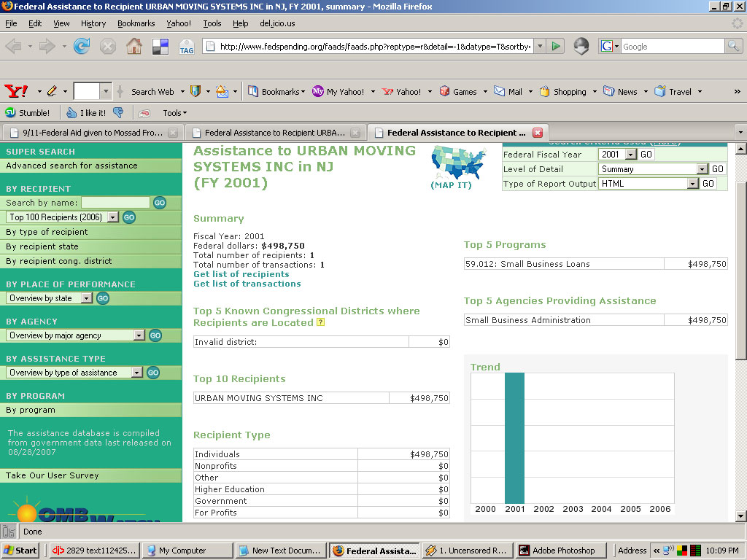
Task: Click the Stop loading icon
Action: click(108, 46)
